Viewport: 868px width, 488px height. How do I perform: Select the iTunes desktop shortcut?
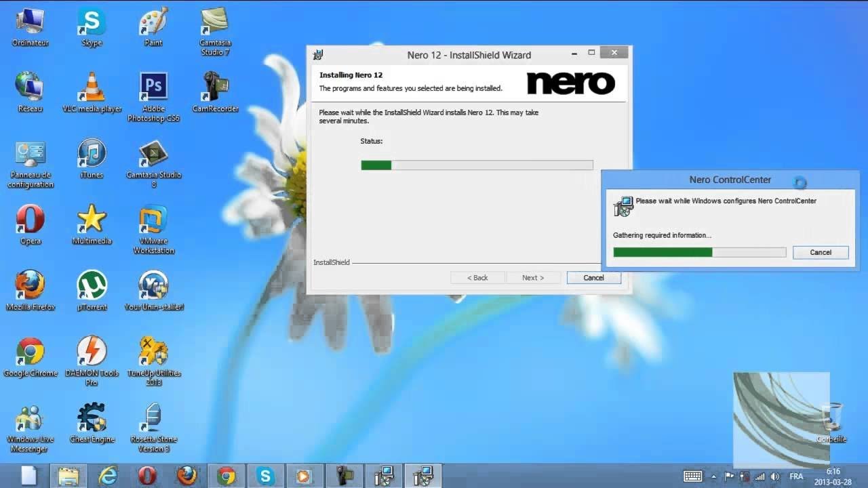(x=92, y=159)
